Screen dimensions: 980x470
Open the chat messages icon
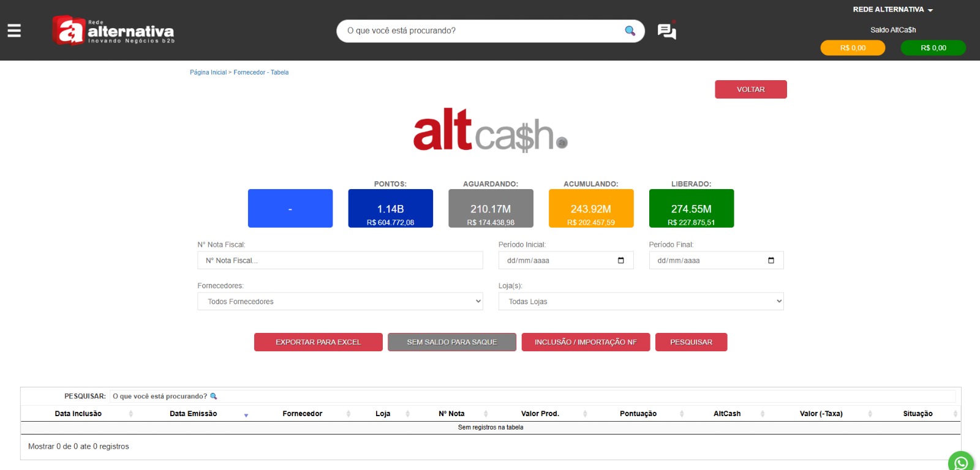(x=666, y=31)
